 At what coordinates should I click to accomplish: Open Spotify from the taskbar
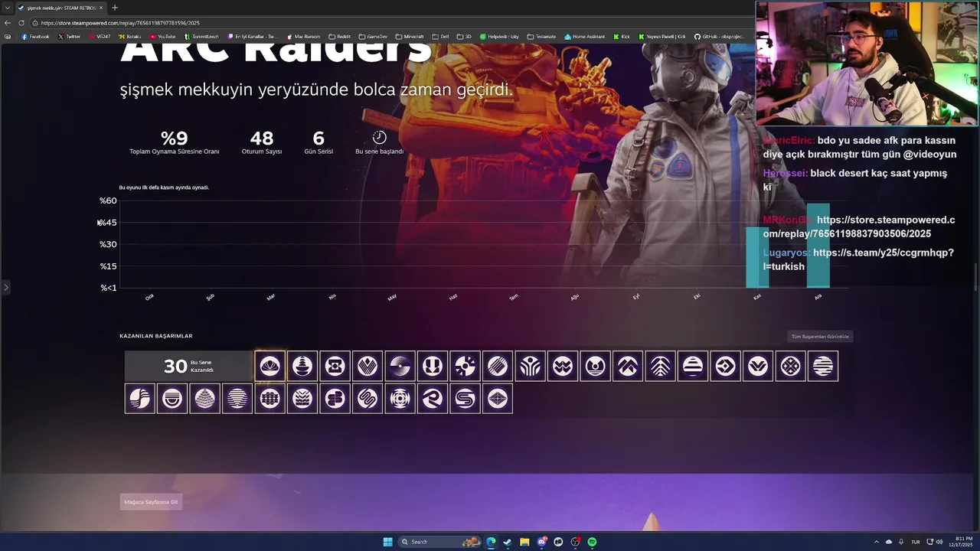pos(592,542)
